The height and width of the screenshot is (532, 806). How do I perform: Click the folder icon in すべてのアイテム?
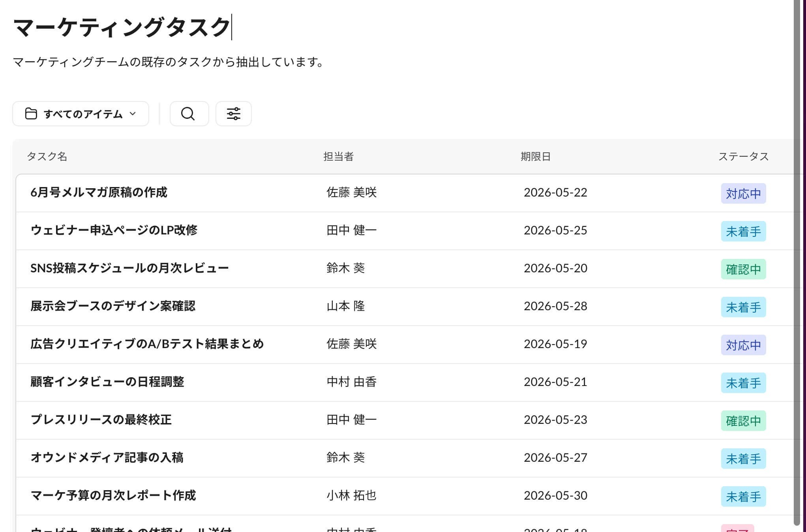click(x=31, y=114)
